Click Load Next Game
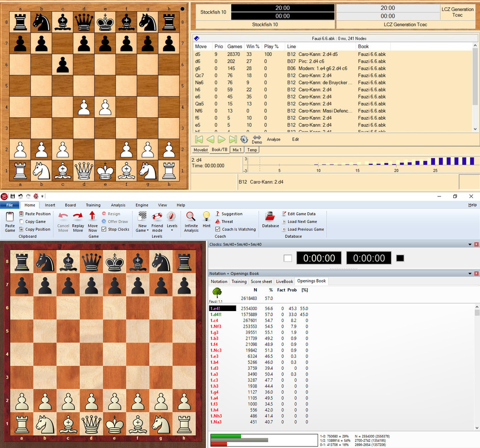The image size is (480, 448). 299,221
